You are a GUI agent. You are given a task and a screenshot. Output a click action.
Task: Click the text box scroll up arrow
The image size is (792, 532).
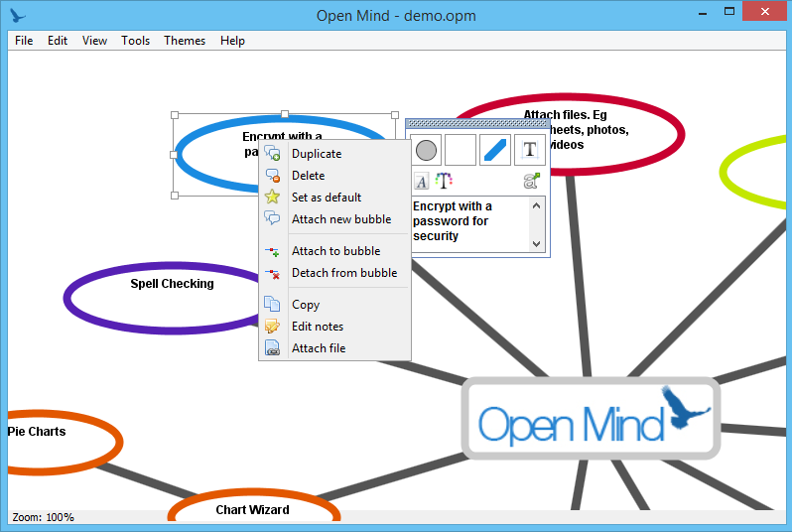(536, 205)
